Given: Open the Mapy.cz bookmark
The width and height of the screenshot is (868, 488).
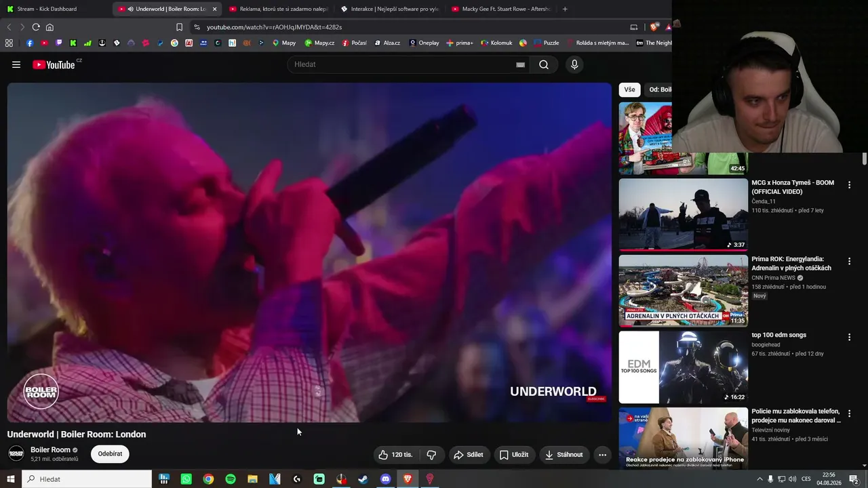Looking at the screenshot, I should (x=319, y=43).
